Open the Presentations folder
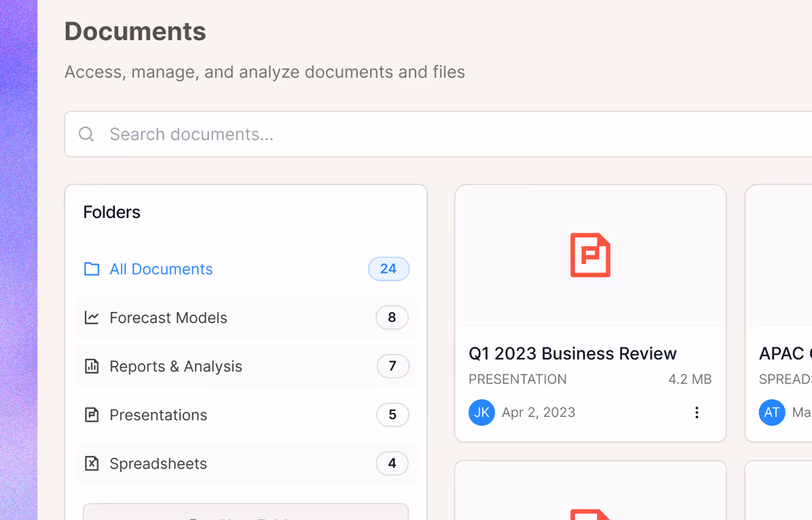The width and height of the screenshot is (812, 520). click(x=246, y=415)
